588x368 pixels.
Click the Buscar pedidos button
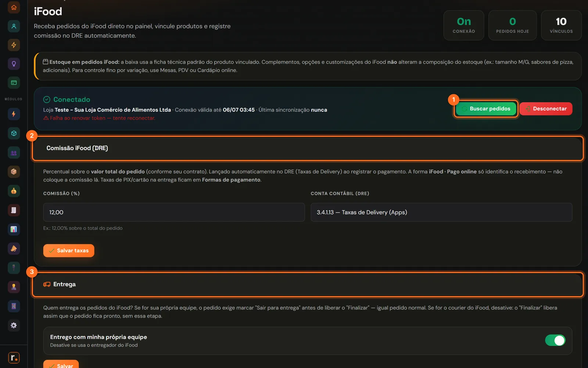pyautogui.click(x=486, y=109)
